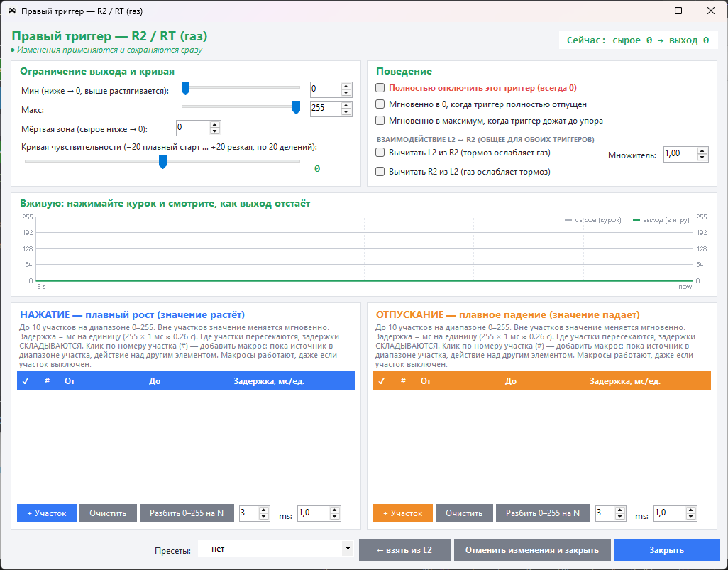Increase Мёртвая зона with up arrow
This screenshot has height=570, width=728.
pos(214,124)
